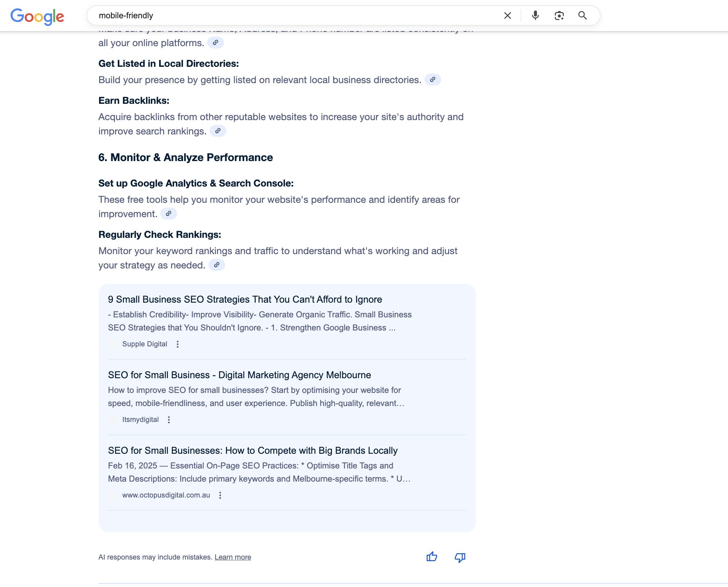Open more options for Itsmydigital result
Screen dimensions: 728x587
[x=169, y=420]
